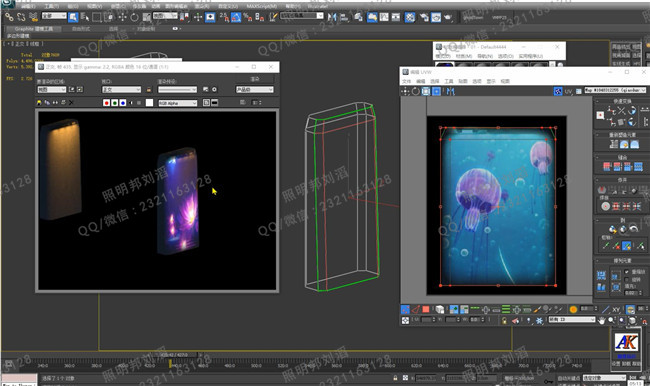The height and width of the screenshot is (386, 650).
Task: Click the first material sample slot in Material Editor
Action: [444, 64]
